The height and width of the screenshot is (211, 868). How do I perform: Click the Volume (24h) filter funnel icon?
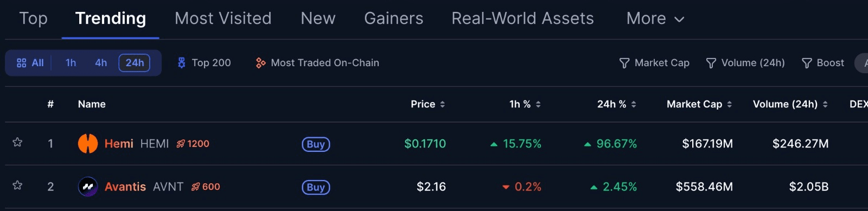click(x=711, y=63)
